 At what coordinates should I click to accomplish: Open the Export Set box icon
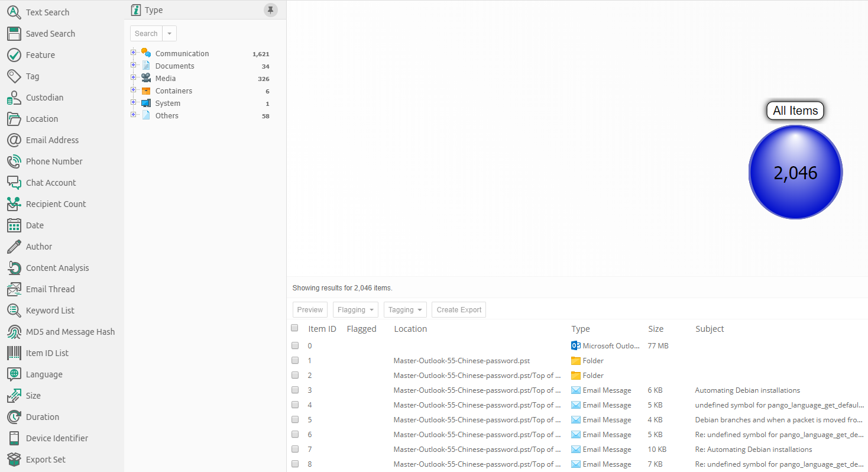coord(14,460)
